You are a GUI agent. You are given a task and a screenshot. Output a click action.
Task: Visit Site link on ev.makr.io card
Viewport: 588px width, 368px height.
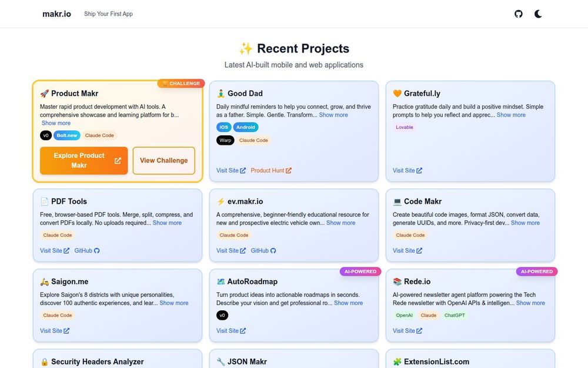point(231,250)
